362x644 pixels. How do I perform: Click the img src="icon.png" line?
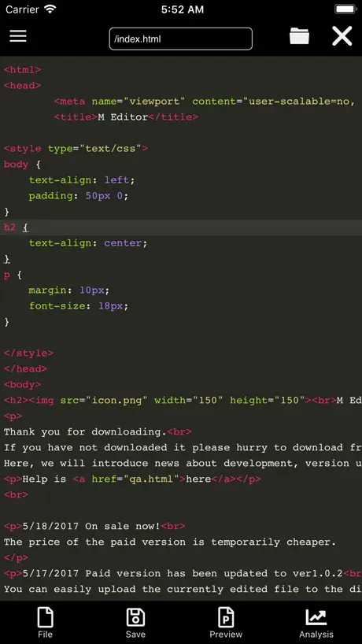tap(183, 401)
